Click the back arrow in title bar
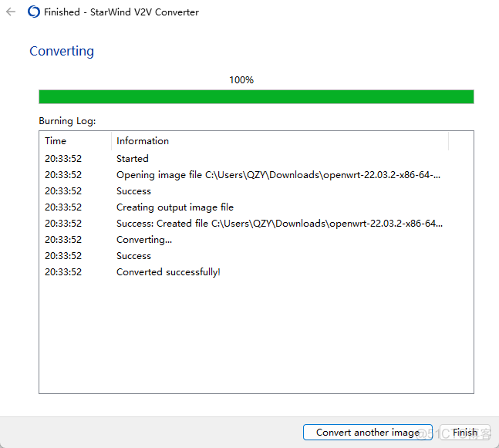This screenshot has width=499, height=448. pyautogui.click(x=11, y=12)
